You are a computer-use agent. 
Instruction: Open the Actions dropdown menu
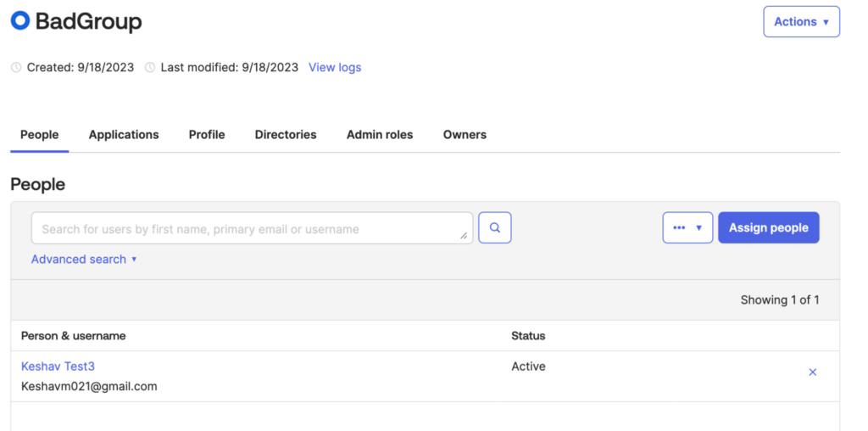click(801, 22)
